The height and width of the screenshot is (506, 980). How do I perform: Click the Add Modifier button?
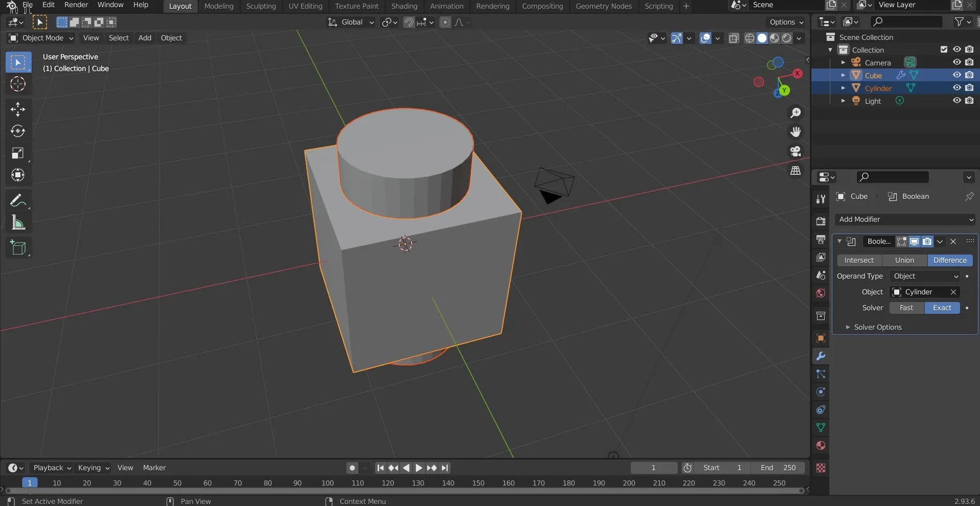905,219
